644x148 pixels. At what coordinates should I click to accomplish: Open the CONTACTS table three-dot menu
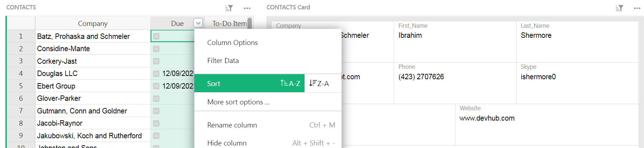247,8
